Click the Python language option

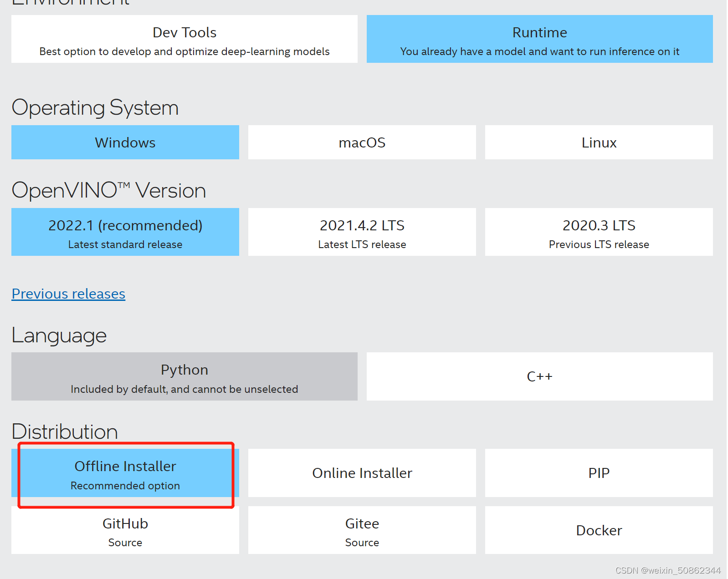click(185, 376)
